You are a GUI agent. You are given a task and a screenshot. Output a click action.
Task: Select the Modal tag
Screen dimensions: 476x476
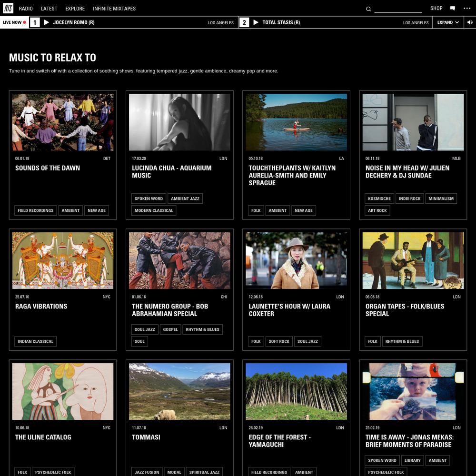tap(174, 472)
